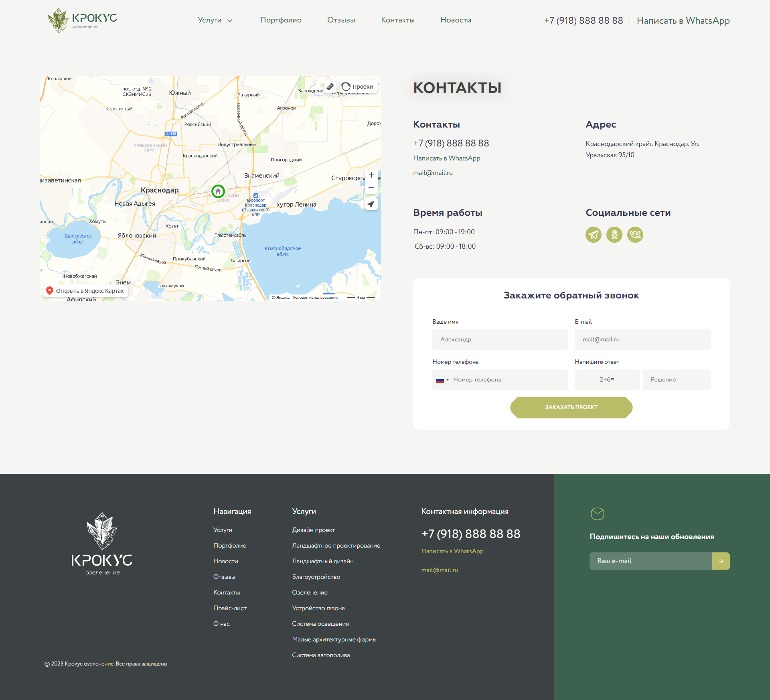Submit newsletter with the arrow button
The width and height of the screenshot is (770, 700).
(x=721, y=561)
